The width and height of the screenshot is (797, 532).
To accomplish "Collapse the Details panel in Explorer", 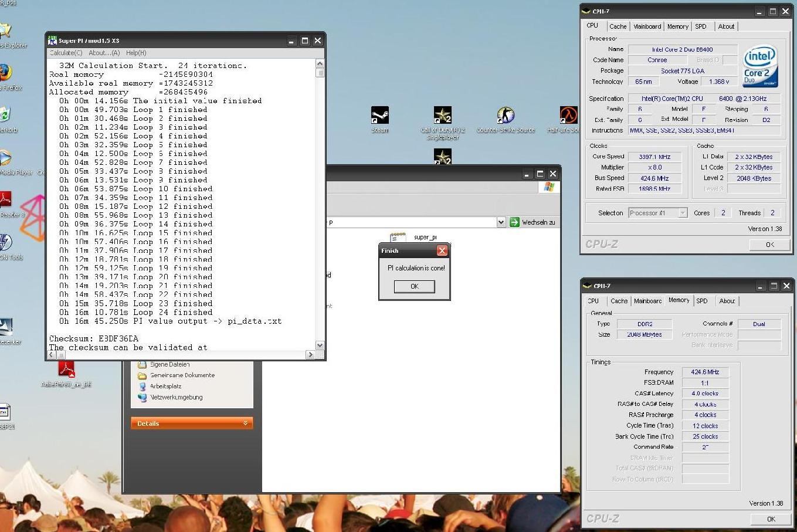I will [245, 423].
